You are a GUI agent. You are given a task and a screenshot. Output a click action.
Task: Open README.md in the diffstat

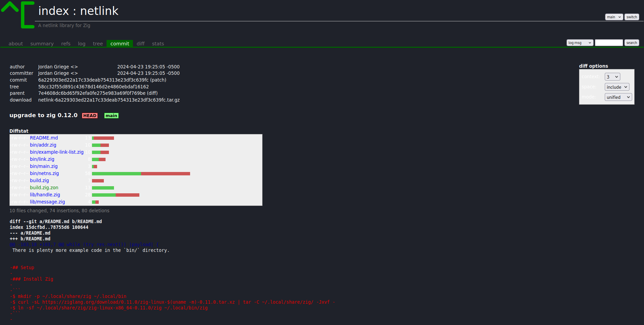(x=44, y=138)
